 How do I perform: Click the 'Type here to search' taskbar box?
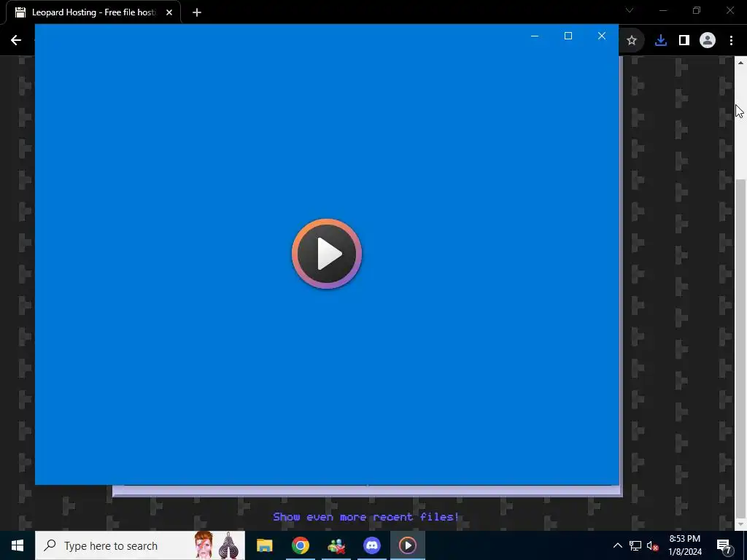pos(140,545)
